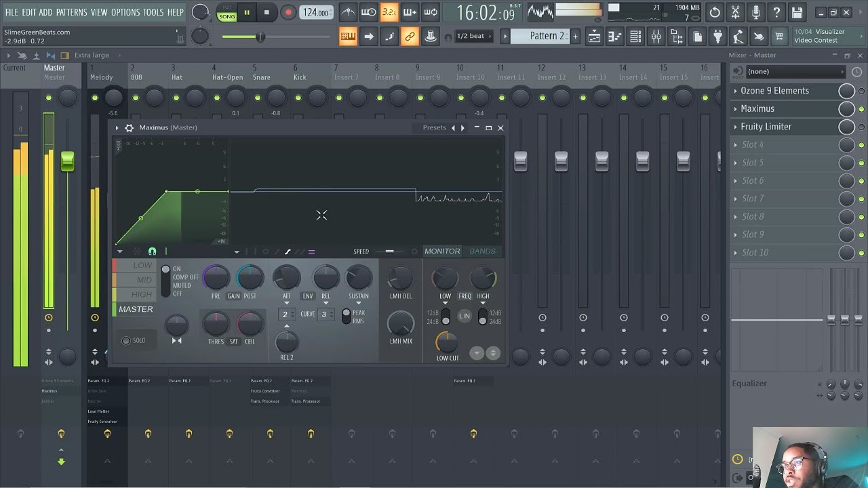The height and width of the screenshot is (488, 868).
Task: Open the ATT dropdown arrow in Maximus
Action: point(286,303)
